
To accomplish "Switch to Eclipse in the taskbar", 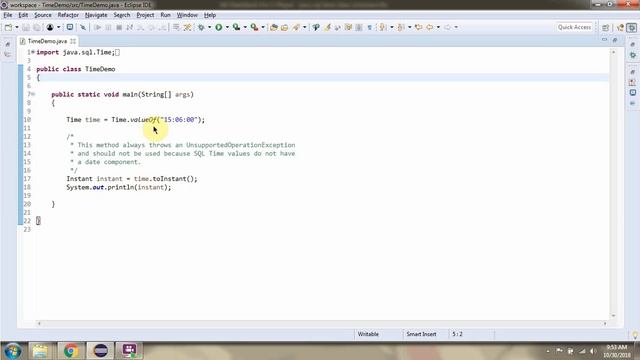I will (100, 351).
